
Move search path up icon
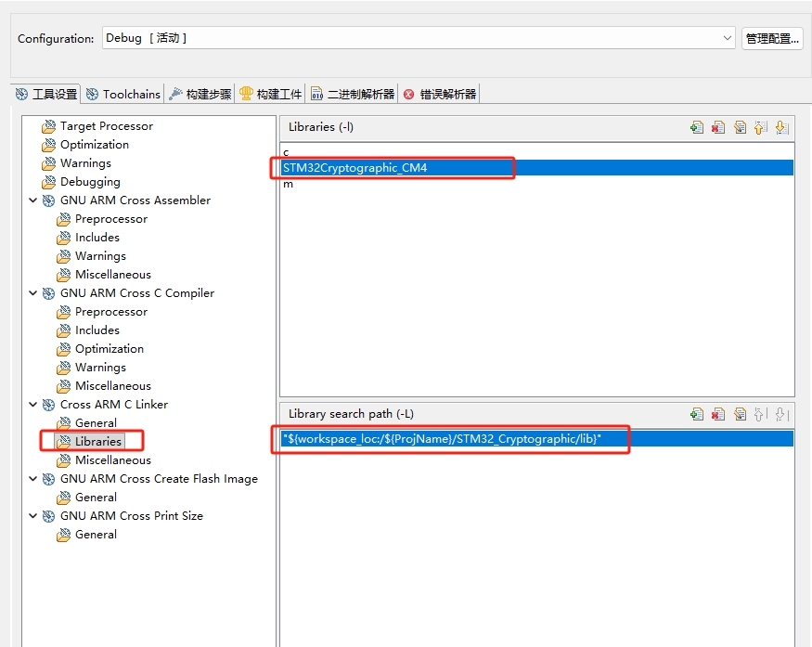pyautogui.click(x=761, y=414)
